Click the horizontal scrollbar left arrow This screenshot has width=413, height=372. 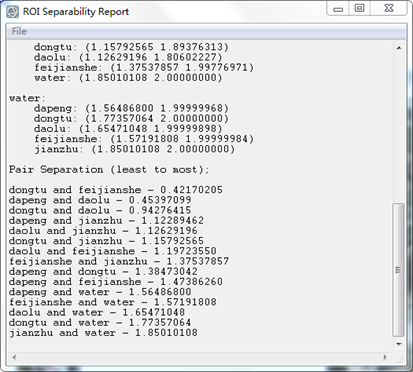pyautogui.click(x=14, y=357)
